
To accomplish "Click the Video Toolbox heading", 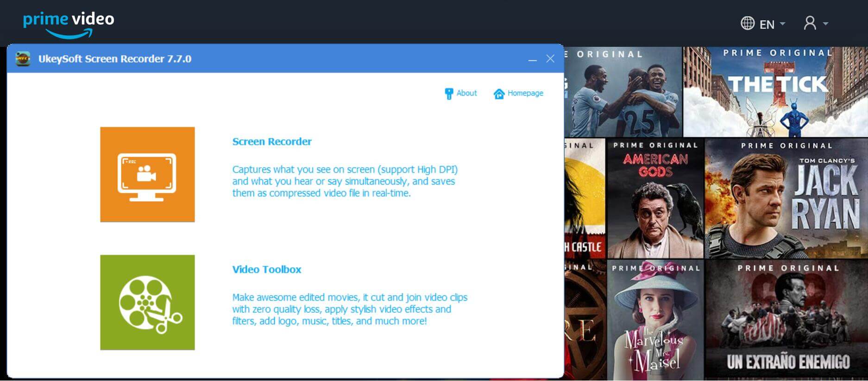I will pos(267,269).
